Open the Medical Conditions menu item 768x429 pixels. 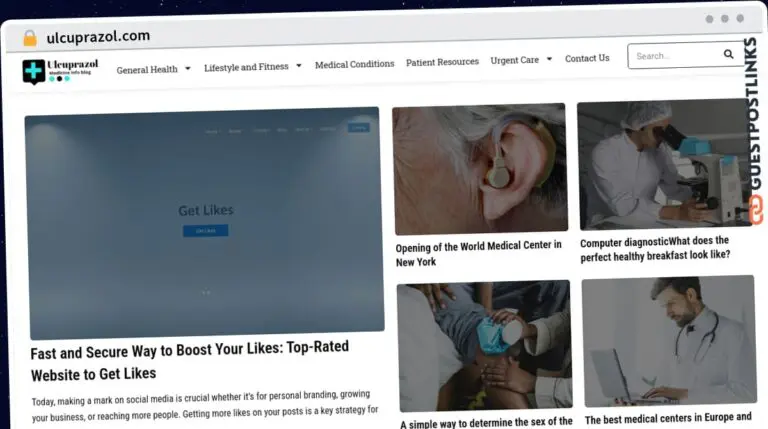coord(355,64)
